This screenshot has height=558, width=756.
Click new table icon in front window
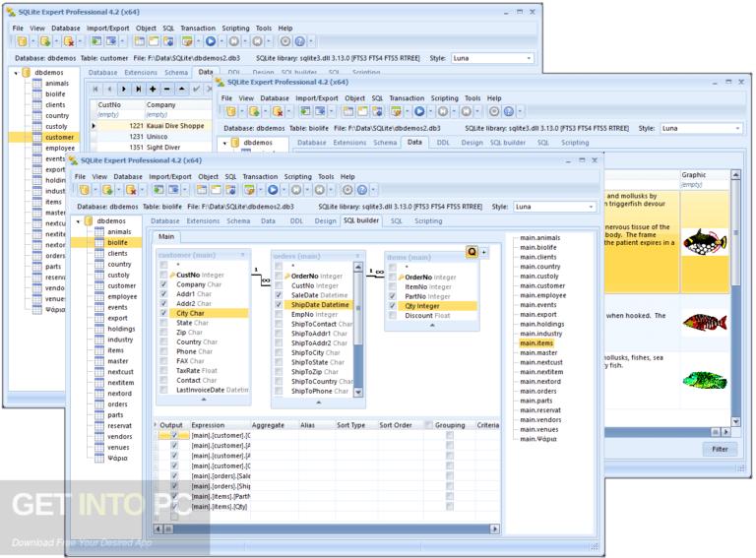(x=202, y=190)
